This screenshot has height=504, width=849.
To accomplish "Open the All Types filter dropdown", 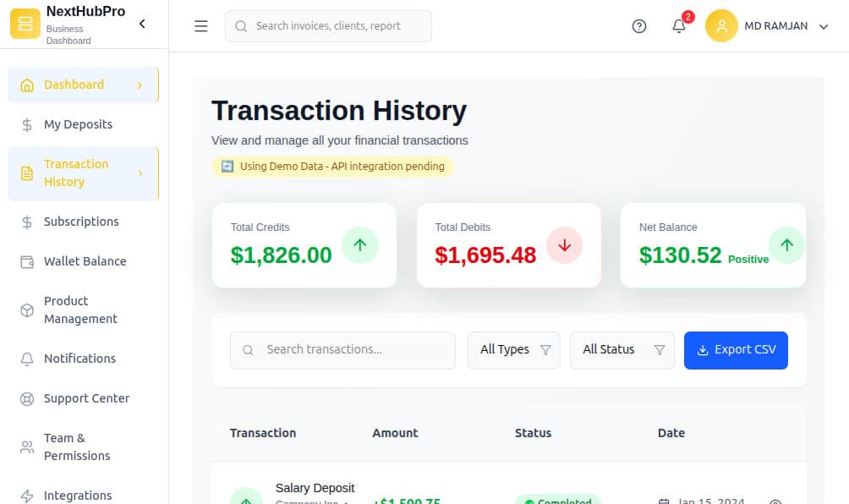I will (x=513, y=349).
